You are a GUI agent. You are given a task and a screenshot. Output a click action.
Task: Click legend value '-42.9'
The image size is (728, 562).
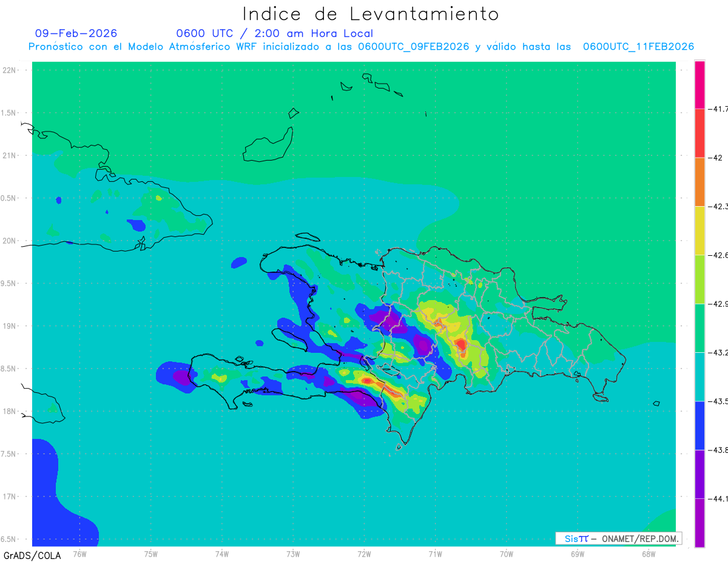click(x=718, y=304)
